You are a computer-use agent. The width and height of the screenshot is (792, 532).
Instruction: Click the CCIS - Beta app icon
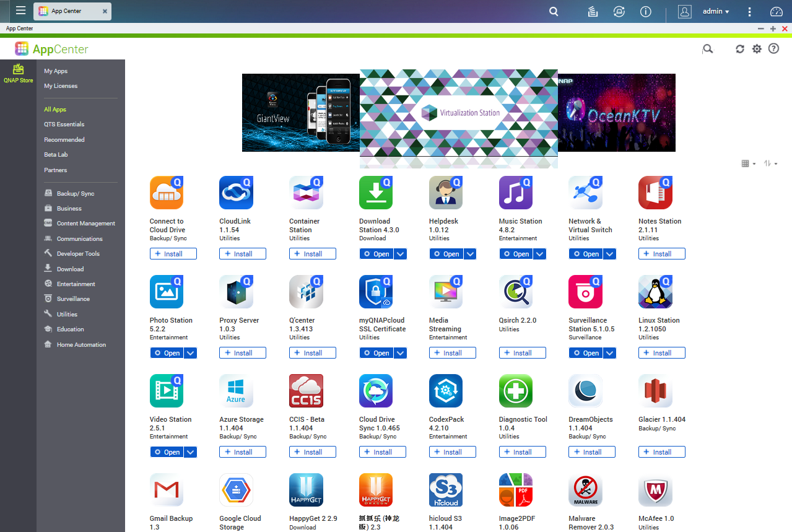[306, 391]
